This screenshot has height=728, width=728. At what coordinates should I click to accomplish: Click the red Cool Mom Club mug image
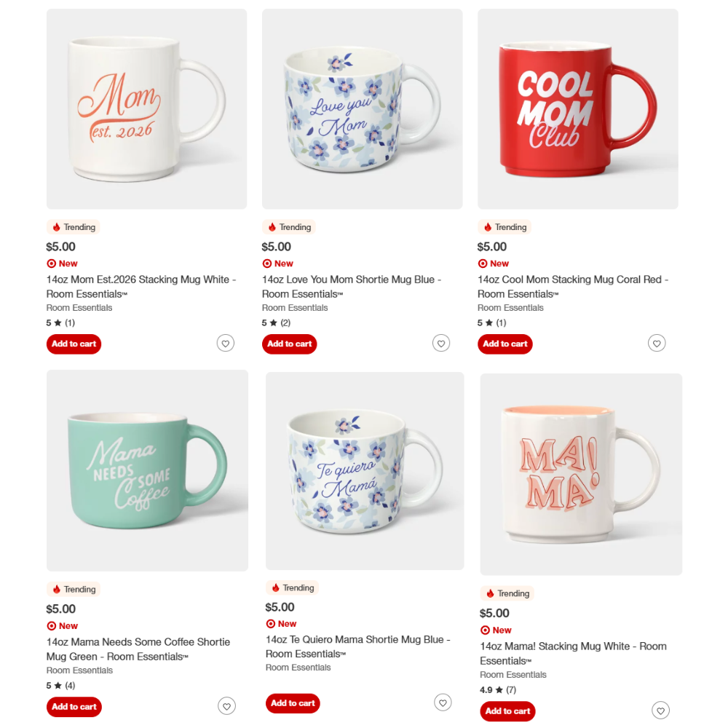(x=577, y=108)
